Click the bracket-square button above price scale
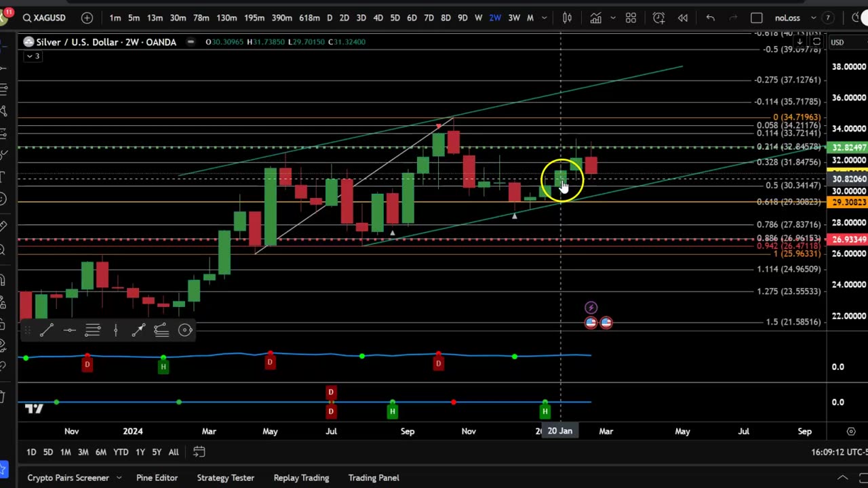868x488 pixels. 816,42
